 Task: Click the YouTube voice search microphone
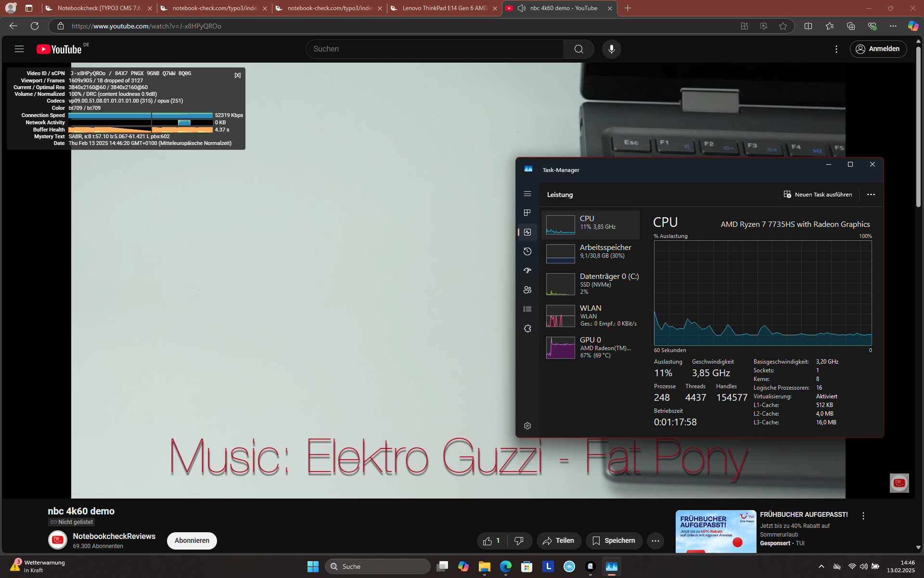tap(611, 49)
